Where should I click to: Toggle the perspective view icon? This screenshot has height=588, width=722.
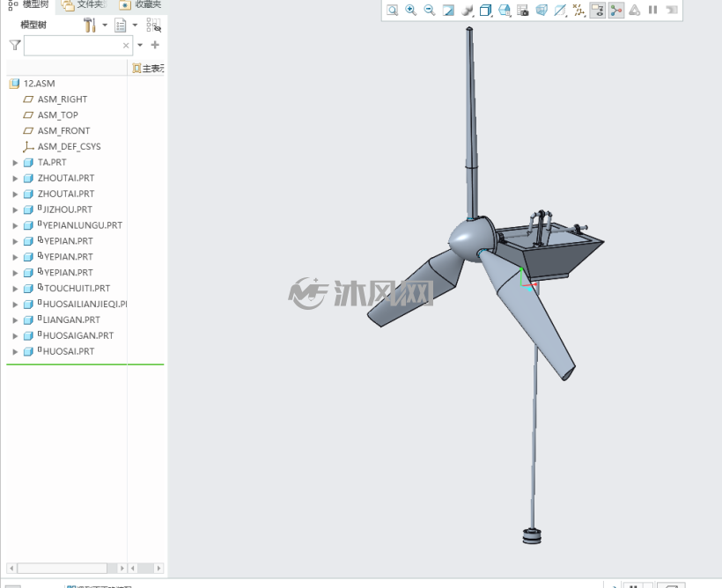(x=541, y=11)
